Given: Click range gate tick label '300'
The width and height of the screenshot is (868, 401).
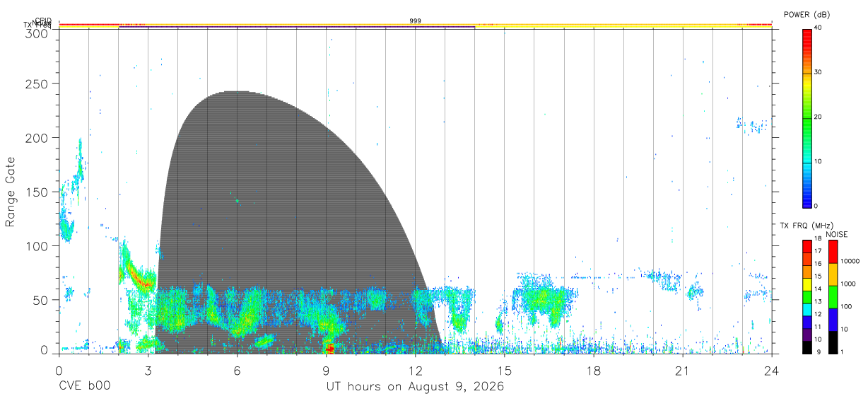Looking at the screenshot, I should (38, 33).
